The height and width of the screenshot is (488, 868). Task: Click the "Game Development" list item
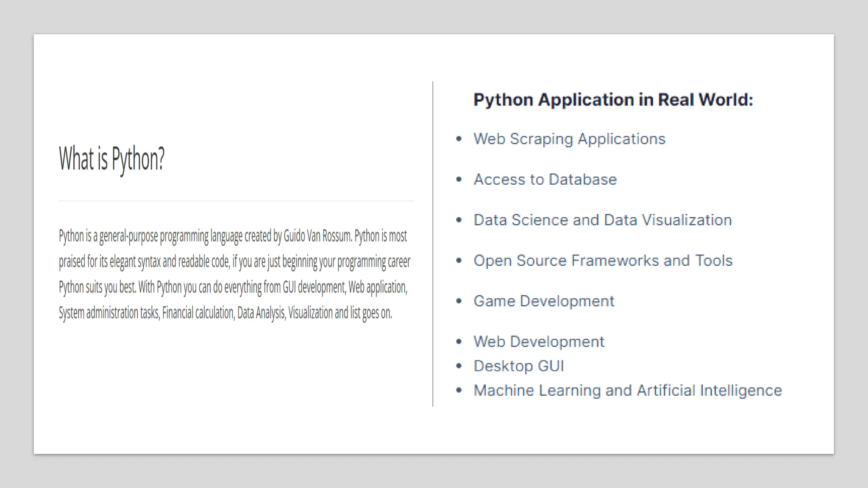(544, 301)
